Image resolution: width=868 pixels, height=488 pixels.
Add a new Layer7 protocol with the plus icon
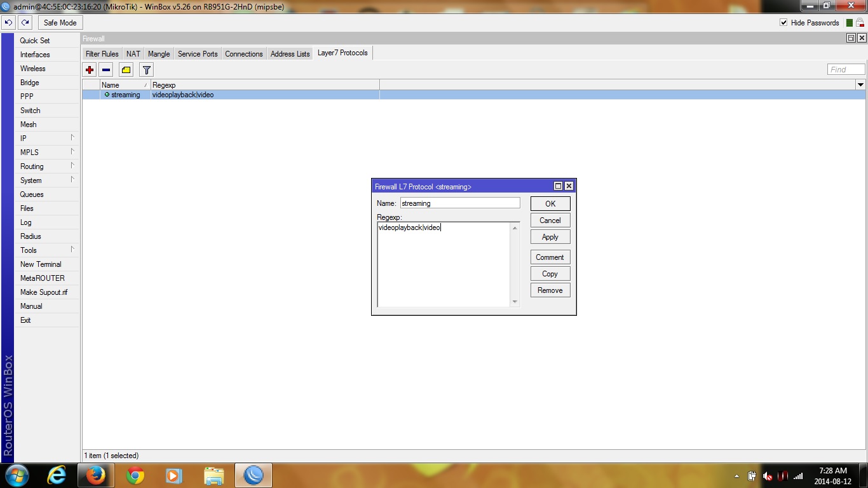coord(89,69)
